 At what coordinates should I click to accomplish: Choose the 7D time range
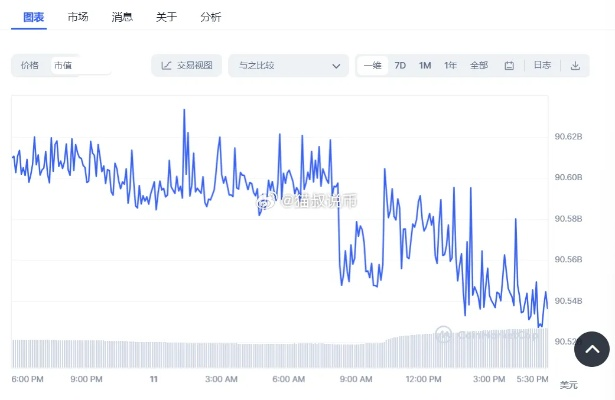point(400,66)
